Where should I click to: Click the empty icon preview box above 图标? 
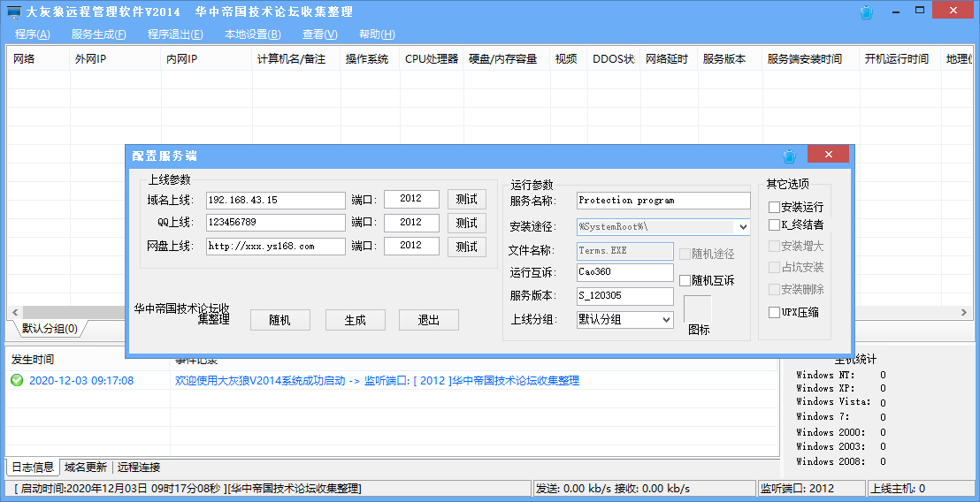698,309
